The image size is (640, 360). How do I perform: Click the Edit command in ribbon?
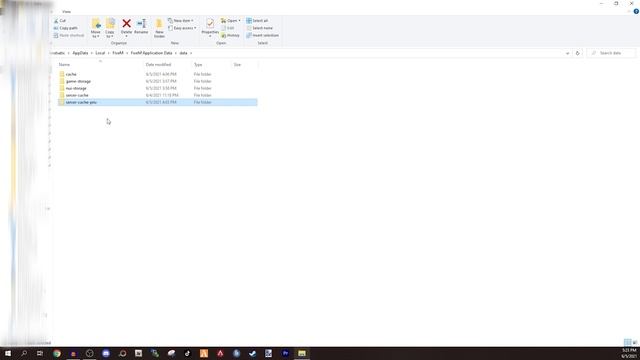point(228,28)
